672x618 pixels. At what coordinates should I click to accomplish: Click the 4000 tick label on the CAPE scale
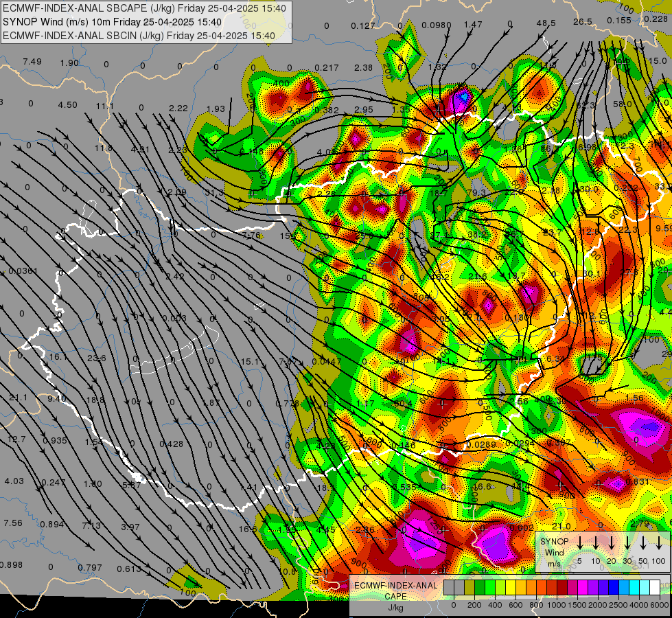639,605
